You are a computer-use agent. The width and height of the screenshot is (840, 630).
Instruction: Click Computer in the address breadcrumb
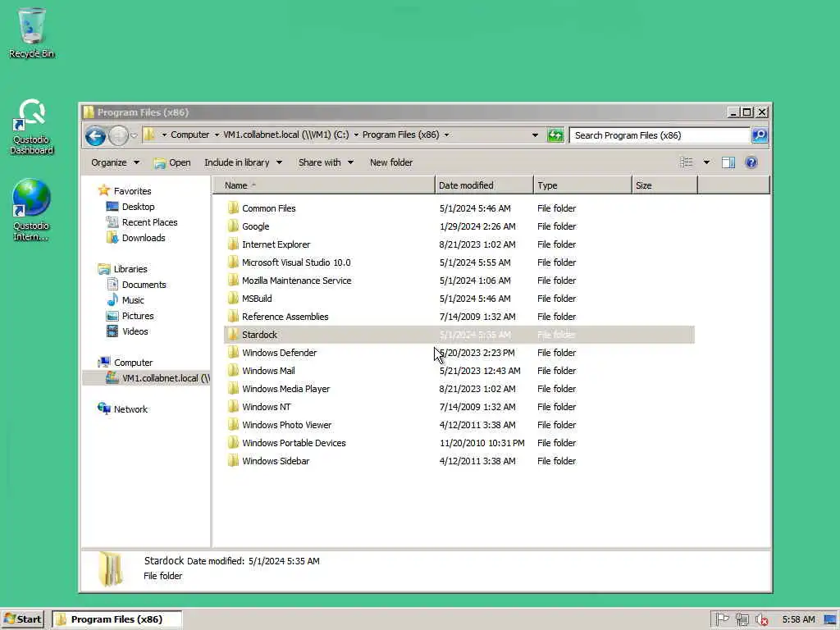(x=189, y=135)
